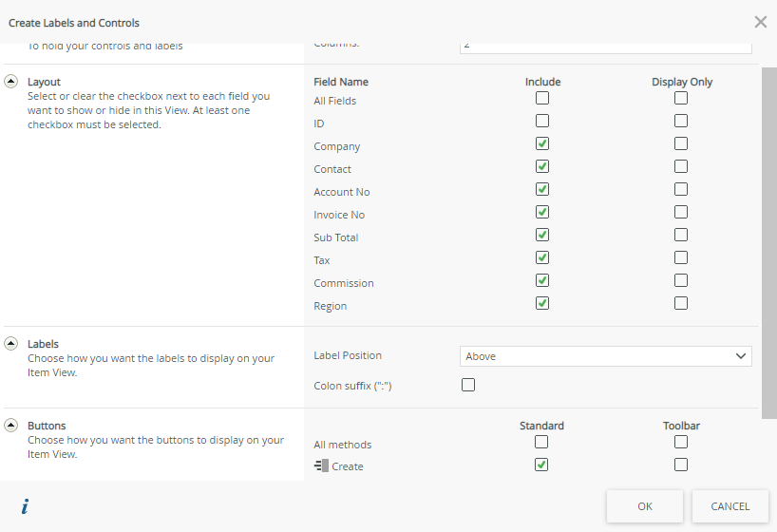
Task: Enable the Colon suffix checkbox
Action: tap(467, 385)
